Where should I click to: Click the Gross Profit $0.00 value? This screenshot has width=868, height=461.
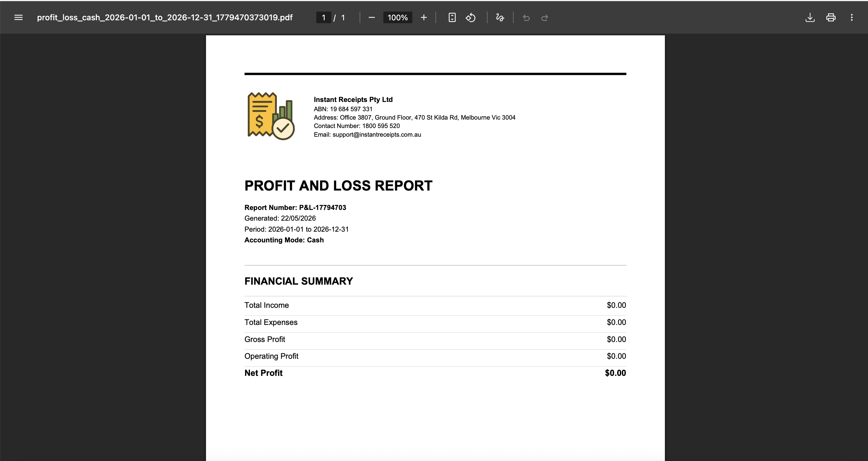(616, 339)
